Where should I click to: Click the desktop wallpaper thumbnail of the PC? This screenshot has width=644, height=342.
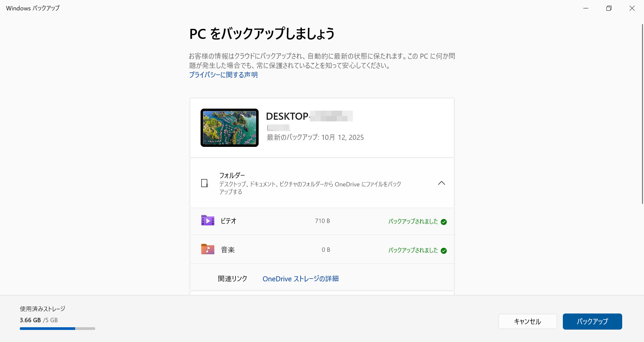[x=229, y=127]
